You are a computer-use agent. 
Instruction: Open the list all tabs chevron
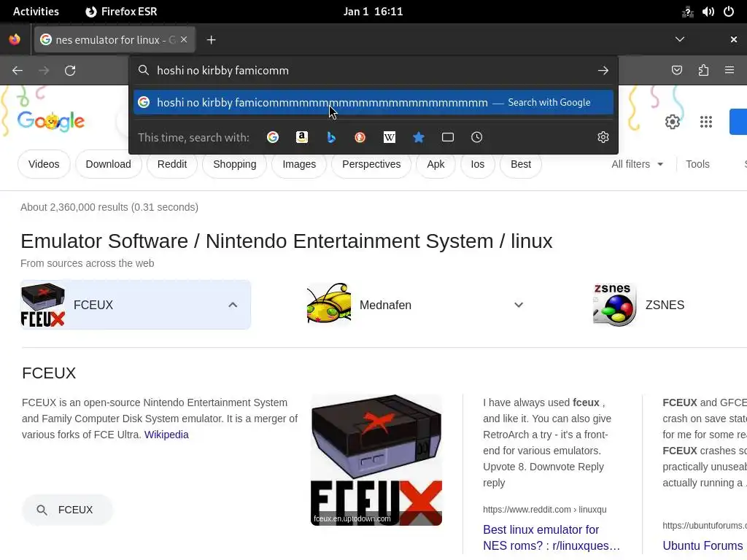click(680, 39)
